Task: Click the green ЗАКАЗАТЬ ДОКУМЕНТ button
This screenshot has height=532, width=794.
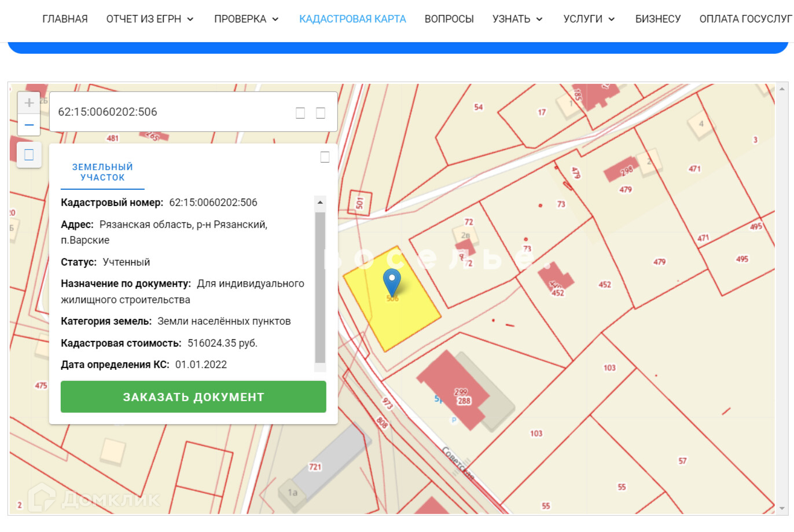Action: (193, 397)
